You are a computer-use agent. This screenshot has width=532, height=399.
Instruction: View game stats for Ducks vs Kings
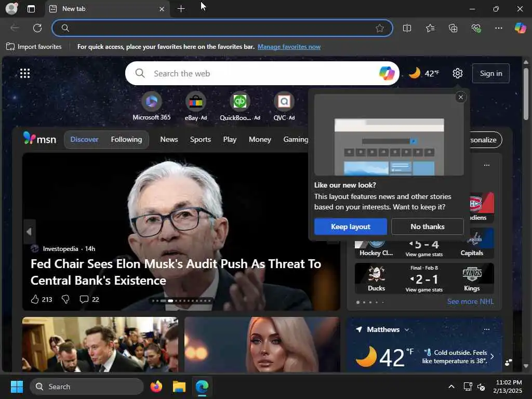424,290
